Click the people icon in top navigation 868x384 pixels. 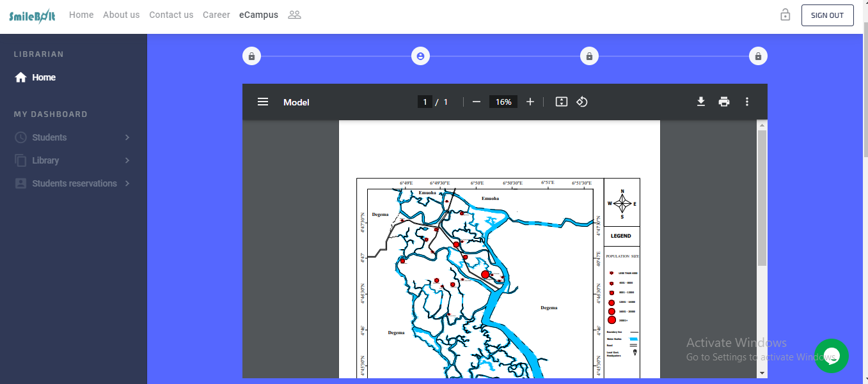pyautogui.click(x=294, y=15)
